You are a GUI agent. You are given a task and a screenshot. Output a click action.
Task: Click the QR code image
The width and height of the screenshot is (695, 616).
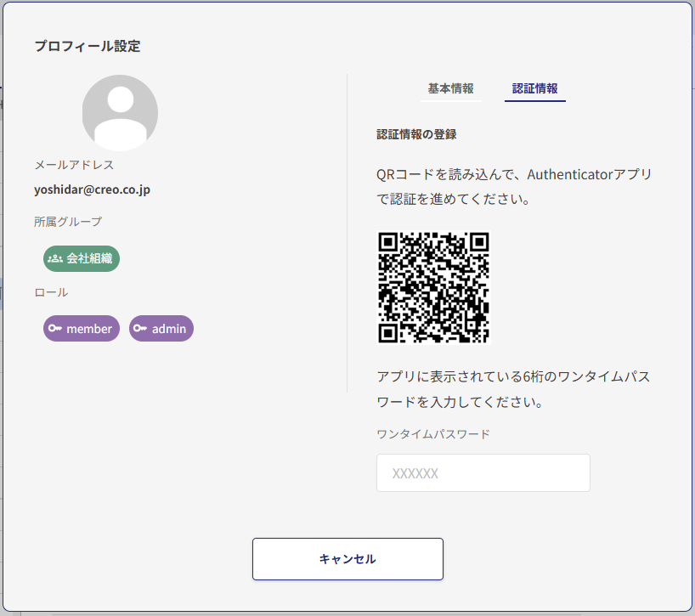pos(433,287)
